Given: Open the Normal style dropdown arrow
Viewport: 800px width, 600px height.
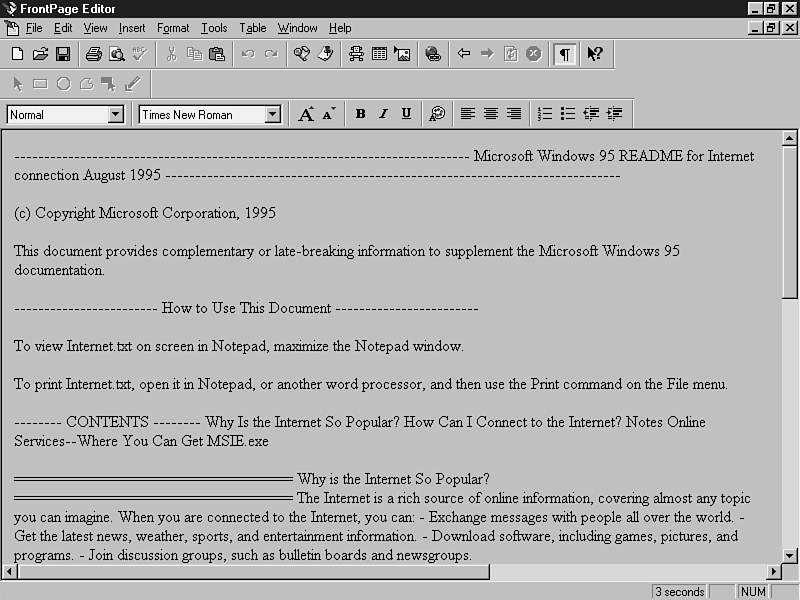Looking at the screenshot, I should pyautogui.click(x=116, y=115).
